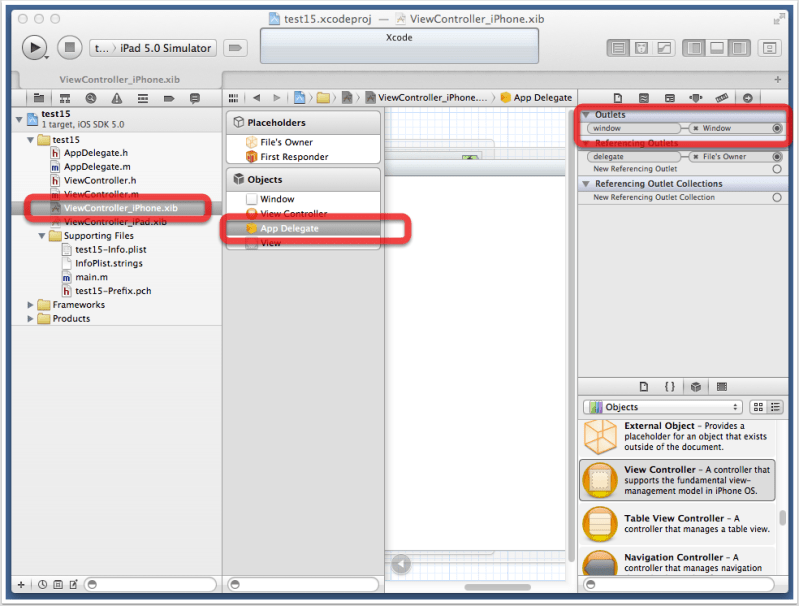Click the delegate referencing outlet circle

777,156
